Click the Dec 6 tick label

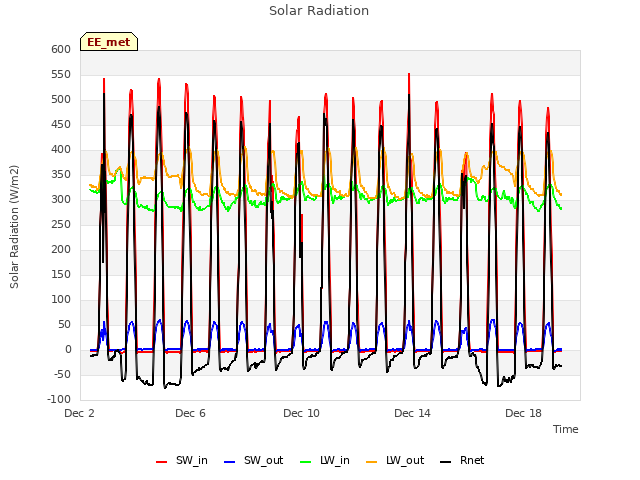point(190,413)
